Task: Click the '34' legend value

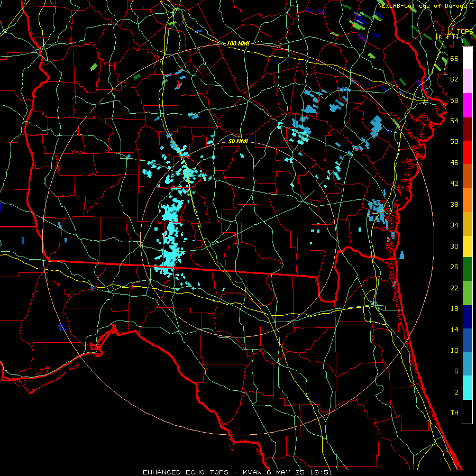Action: 454,225
